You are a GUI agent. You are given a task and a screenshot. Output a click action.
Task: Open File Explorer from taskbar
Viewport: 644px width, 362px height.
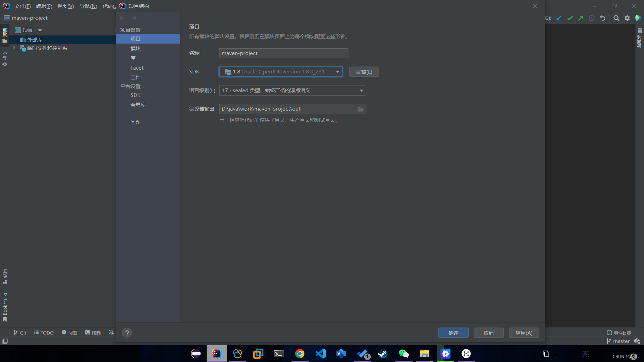click(425, 354)
